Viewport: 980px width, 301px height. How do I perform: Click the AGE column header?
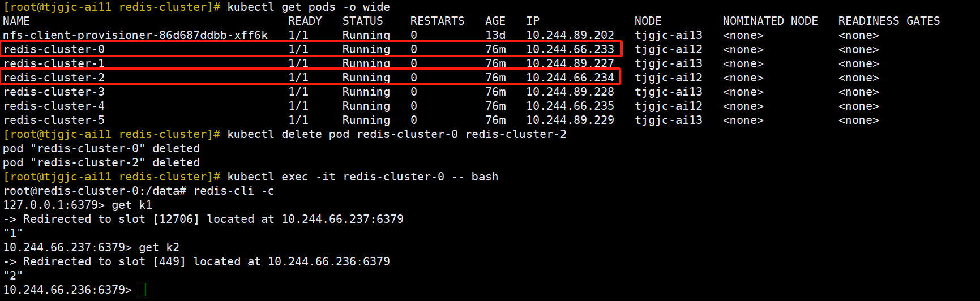495,21
